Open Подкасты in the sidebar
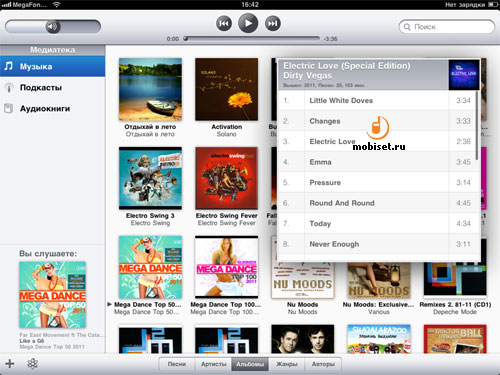This screenshot has width=500, height=375. pos(53,88)
